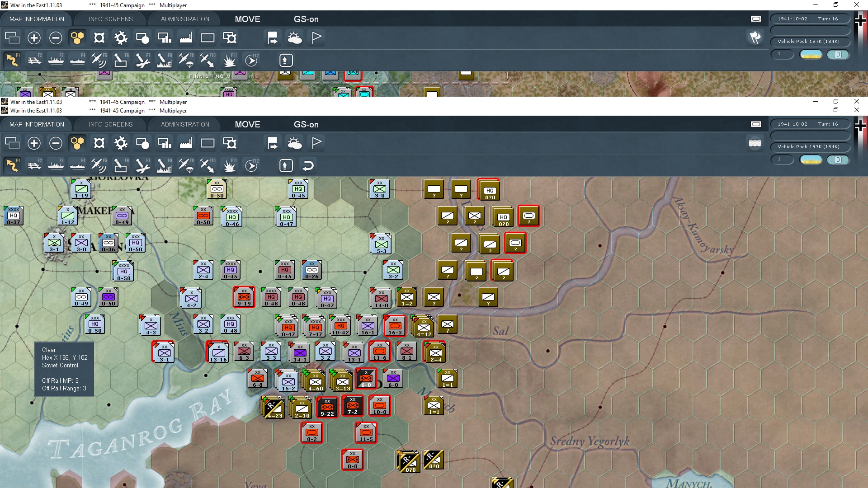The width and height of the screenshot is (868, 488).
Task: Open the preferences gear icon
Action: click(121, 143)
